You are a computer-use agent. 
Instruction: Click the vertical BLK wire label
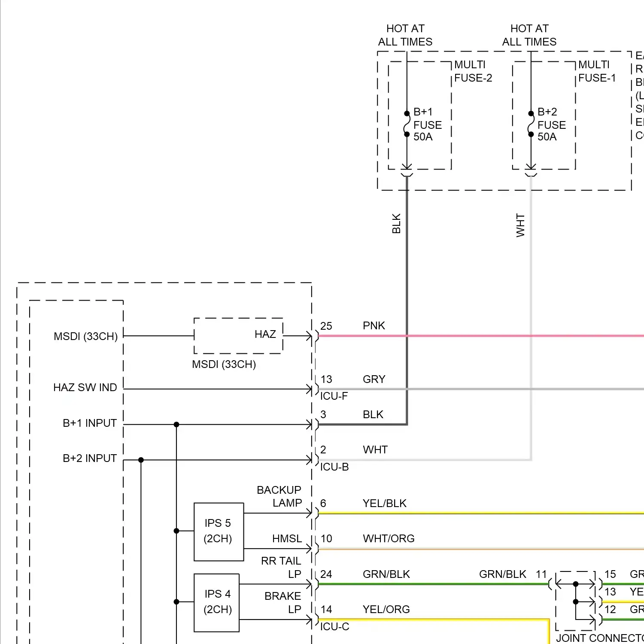pos(396,223)
